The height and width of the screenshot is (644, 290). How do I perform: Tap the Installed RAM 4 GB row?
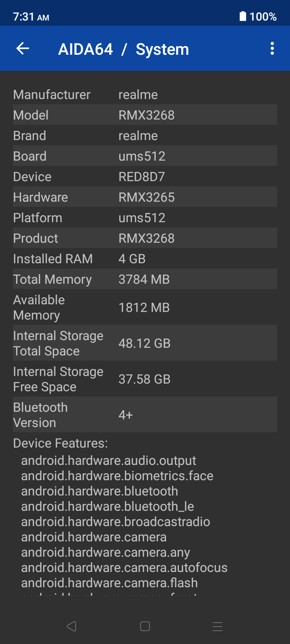pyautogui.click(x=145, y=258)
